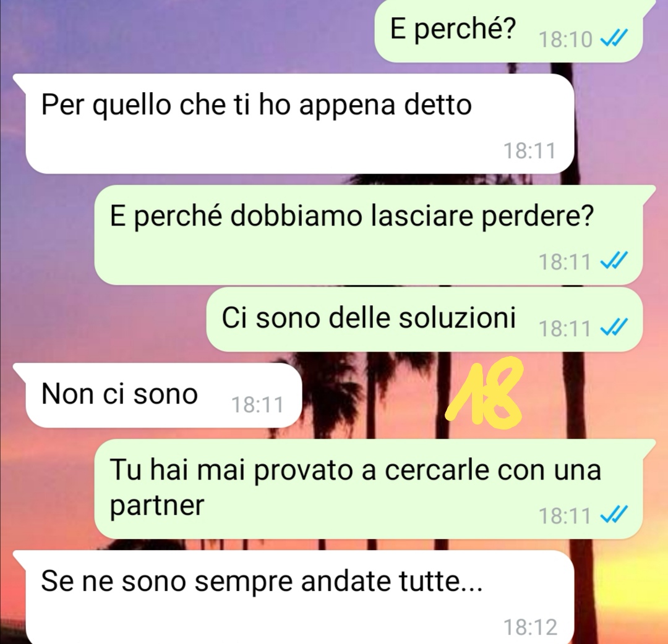668x644 pixels.
Task: Tap the 18:11 timestamp under "Per quello che ti ho appena detto"
Action: point(529,151)
